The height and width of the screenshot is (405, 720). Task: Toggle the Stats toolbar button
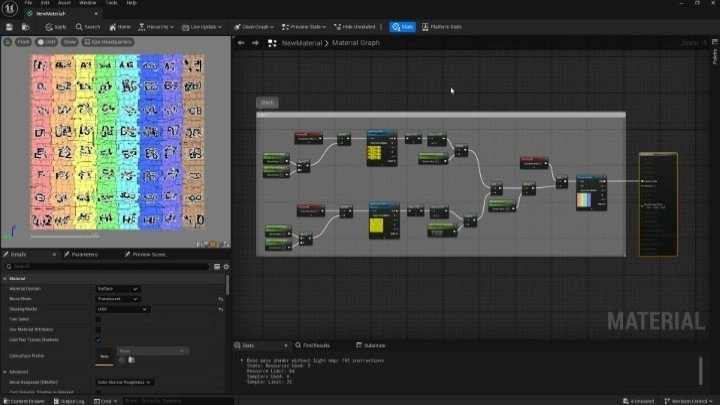(x=402, y=27)
